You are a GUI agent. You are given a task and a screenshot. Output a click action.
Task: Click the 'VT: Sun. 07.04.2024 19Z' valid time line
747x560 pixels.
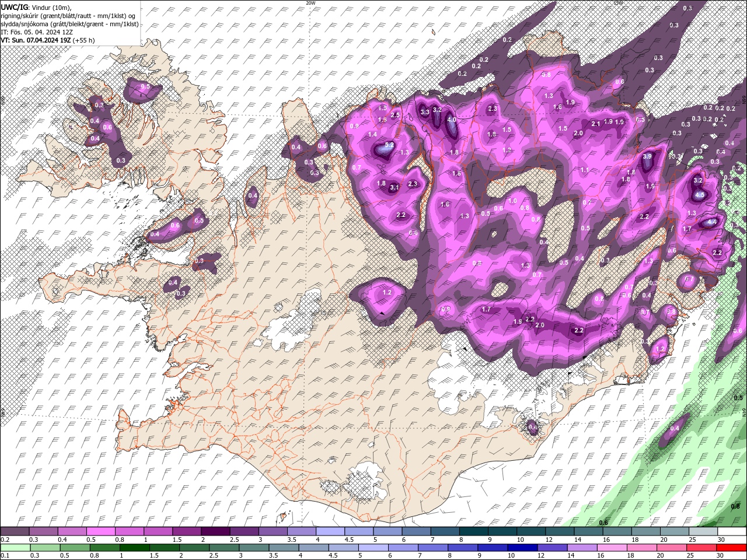click(x=36, y=40)
